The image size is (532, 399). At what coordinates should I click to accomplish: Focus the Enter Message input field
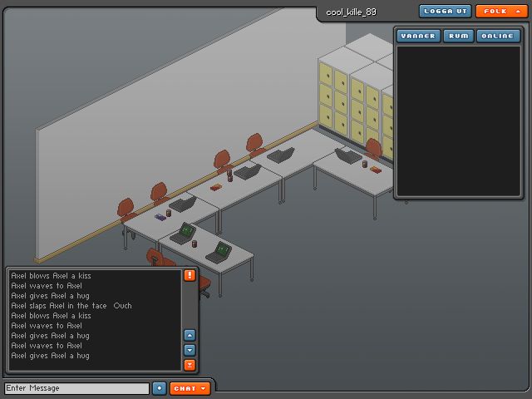pyautogui.click(x=77, y=388)
